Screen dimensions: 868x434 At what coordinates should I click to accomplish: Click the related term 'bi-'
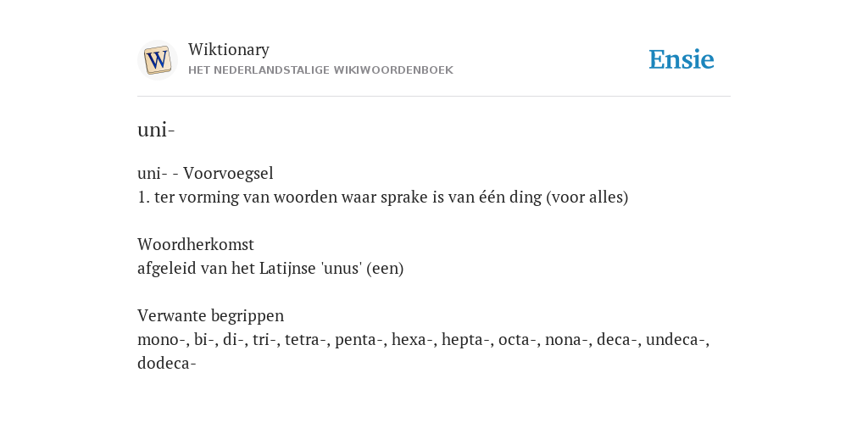click(x=205, y=339)
